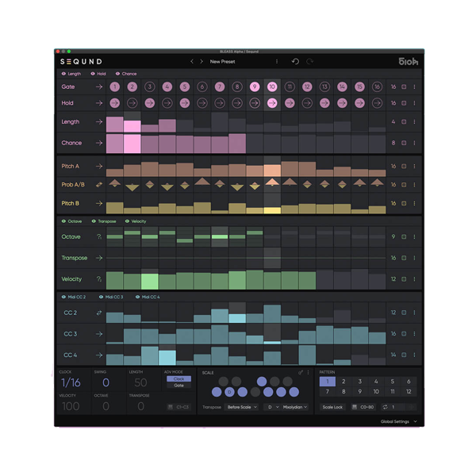Go to the previous preset arrow

[192, 61]
